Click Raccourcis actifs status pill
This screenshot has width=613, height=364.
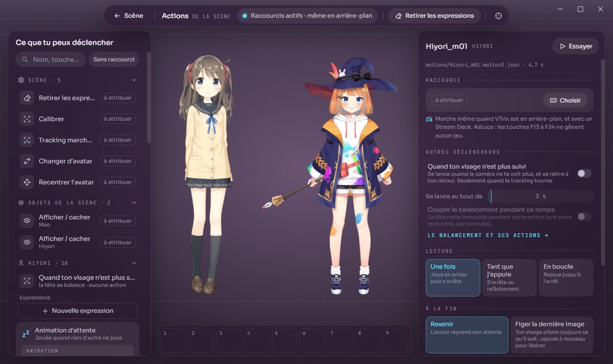pyautogui.click(x=308, y=16)
